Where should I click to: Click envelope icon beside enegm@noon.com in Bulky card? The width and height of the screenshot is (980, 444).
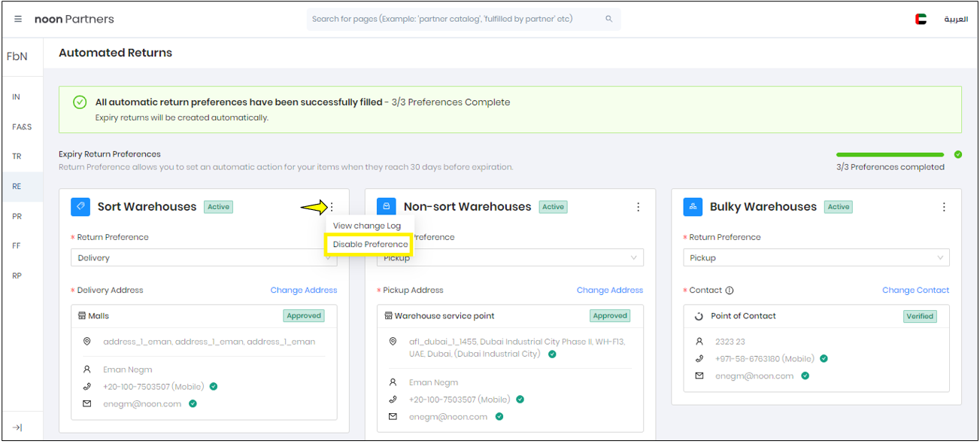(x=699, y=376)
